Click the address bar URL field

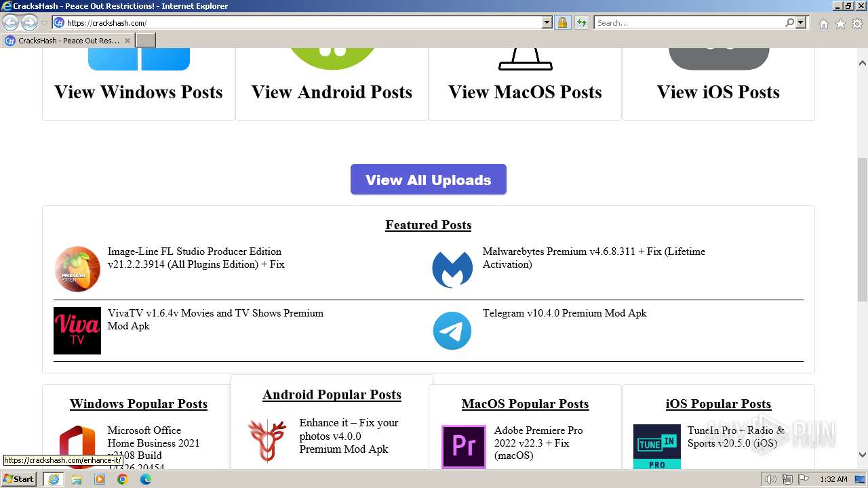pos(303,22)
